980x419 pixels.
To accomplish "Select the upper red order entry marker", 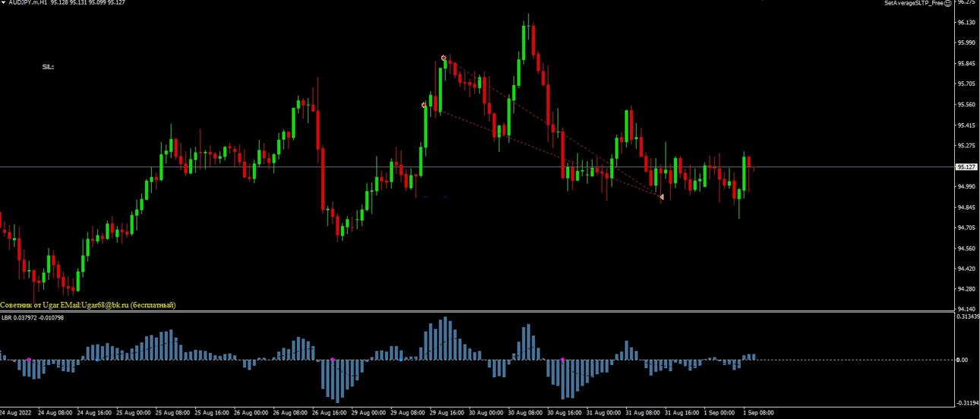I will tap(444, 58).
